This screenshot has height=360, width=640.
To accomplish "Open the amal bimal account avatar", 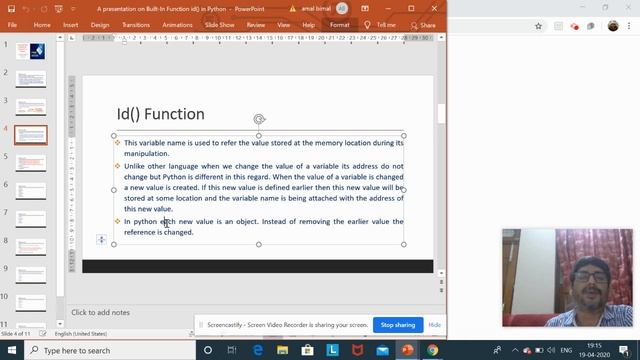I will point(342,9).
